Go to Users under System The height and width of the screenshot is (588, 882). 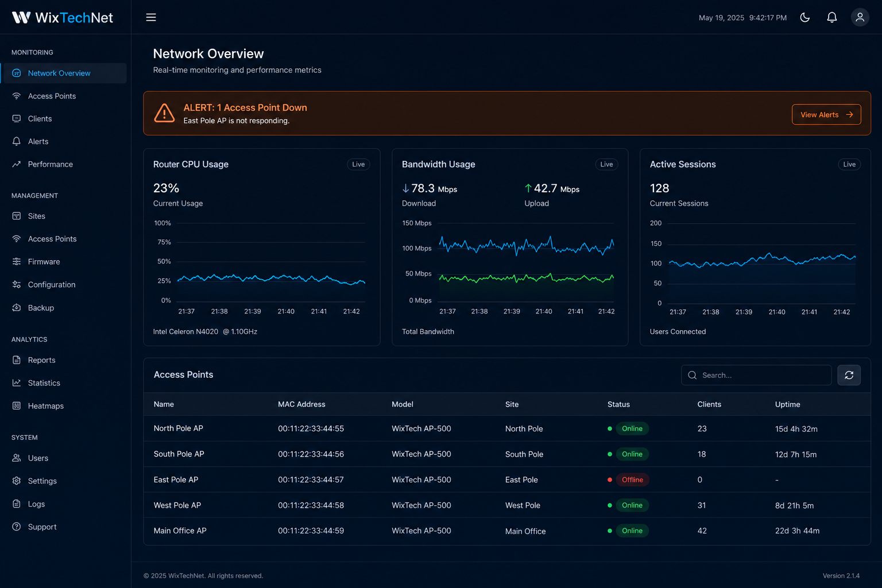[x=38, y=458]
